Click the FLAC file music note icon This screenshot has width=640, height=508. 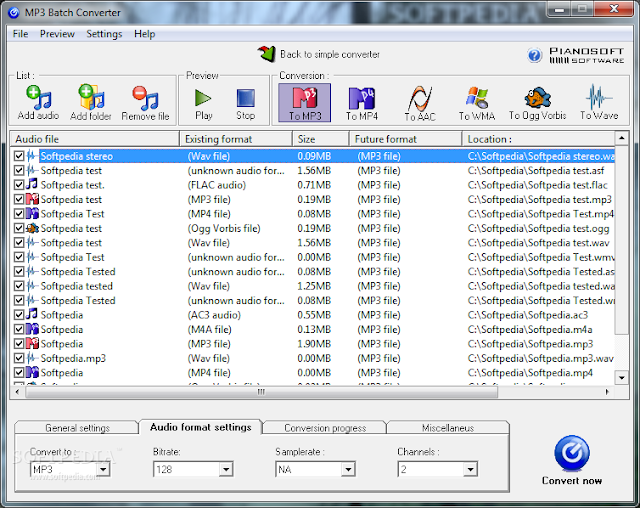point(32,184)
